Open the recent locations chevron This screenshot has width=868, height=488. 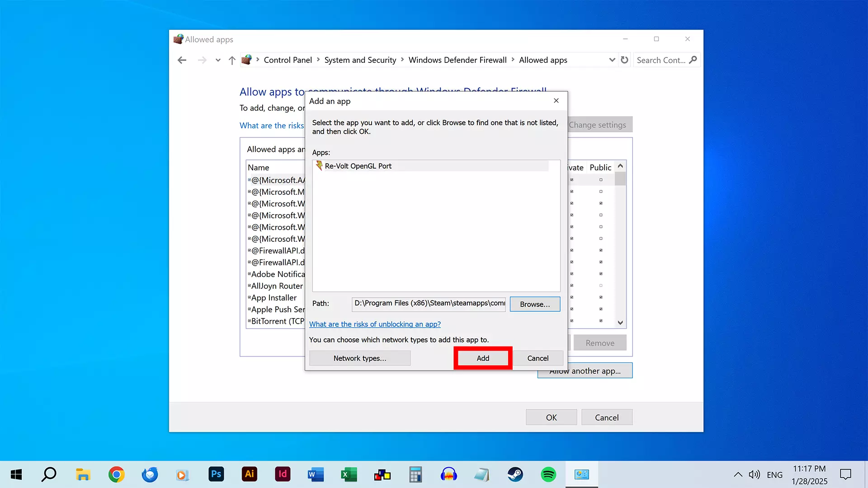(218, 60)
